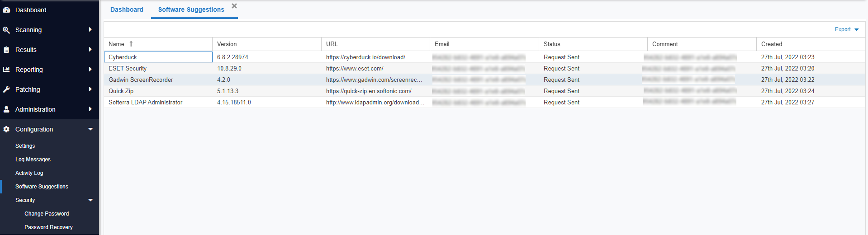Click the Name column sort arrow
Viewport: 868px width, 235px height.
pos(131,44)
